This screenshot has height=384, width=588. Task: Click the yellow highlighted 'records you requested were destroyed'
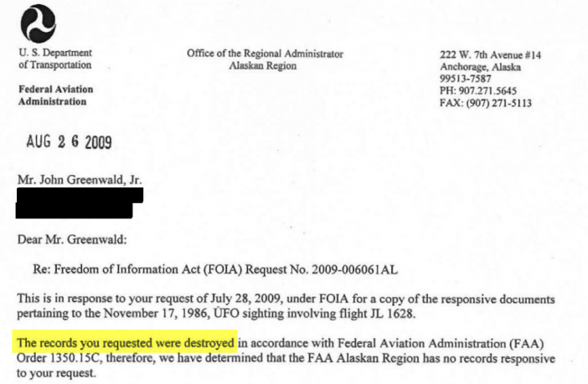[x=137, y=343]
